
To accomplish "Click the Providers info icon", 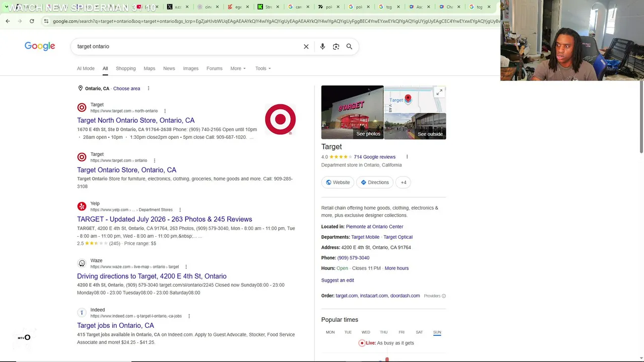I will pos(444,296).
